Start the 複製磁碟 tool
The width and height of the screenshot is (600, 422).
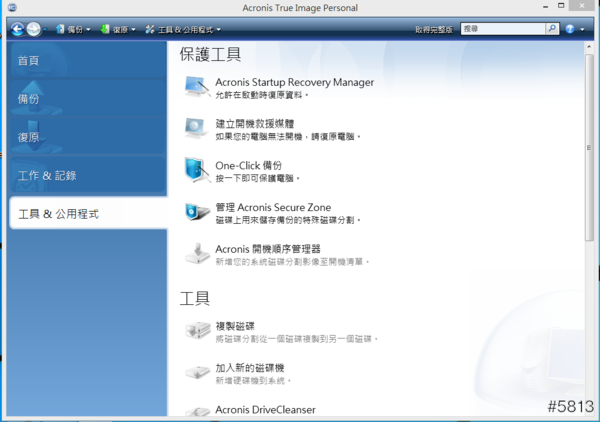coord(235,326)
